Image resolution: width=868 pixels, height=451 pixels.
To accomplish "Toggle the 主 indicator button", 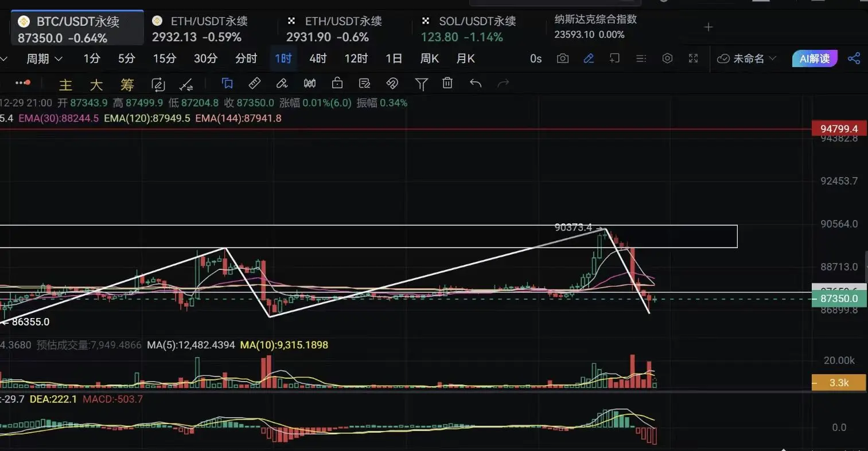I will click(x=65, y=85).
